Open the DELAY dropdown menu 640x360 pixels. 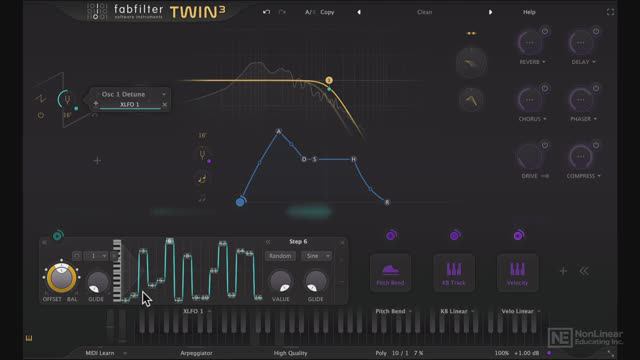(x=583, y=62)
